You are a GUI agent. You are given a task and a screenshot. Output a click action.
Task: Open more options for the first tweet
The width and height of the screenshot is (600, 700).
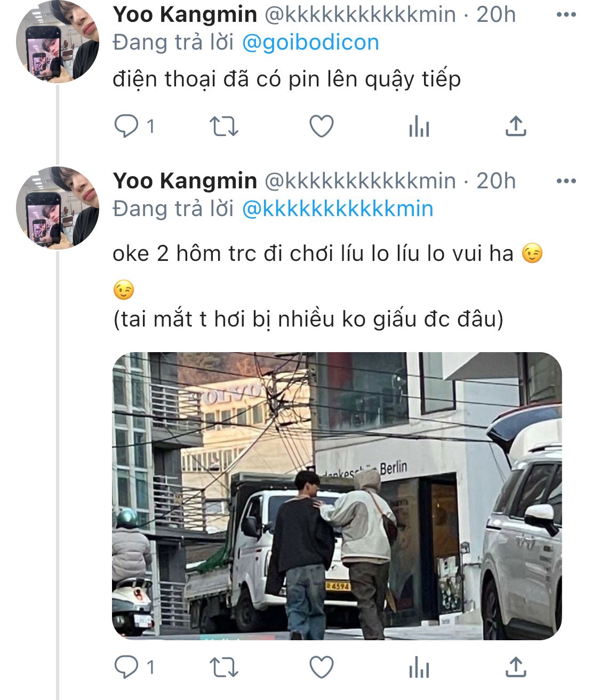[x=566, y=15]
